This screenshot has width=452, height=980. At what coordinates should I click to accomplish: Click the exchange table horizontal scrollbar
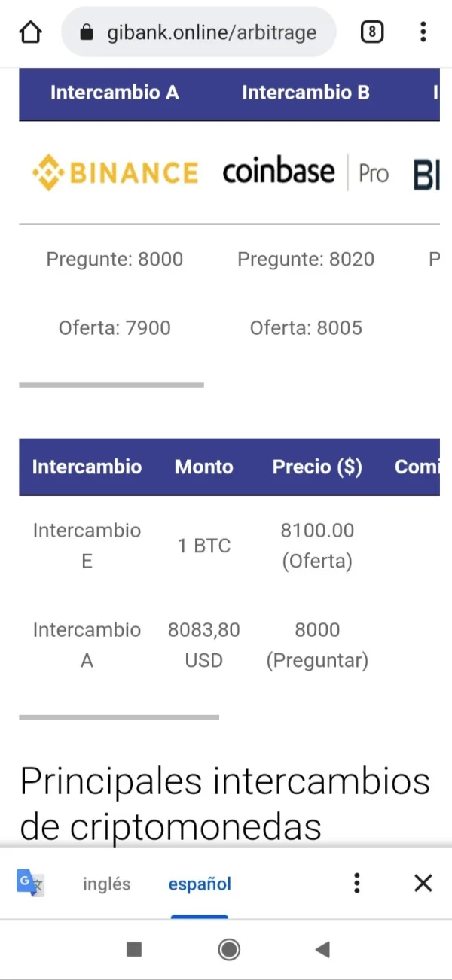point(111,385)
